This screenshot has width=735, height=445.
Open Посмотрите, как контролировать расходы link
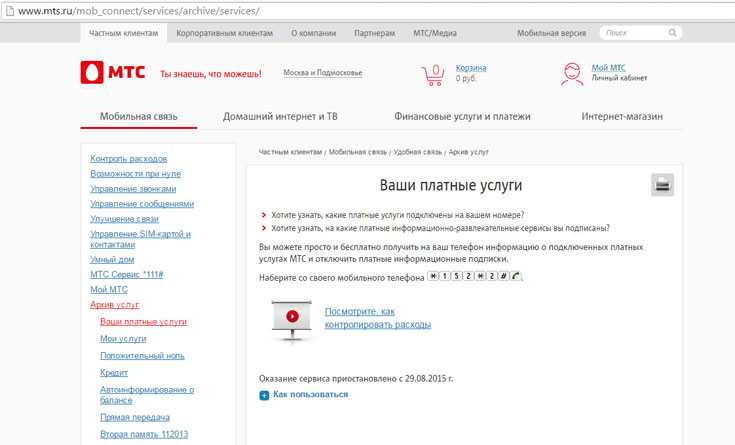click(x=378, y=318)
